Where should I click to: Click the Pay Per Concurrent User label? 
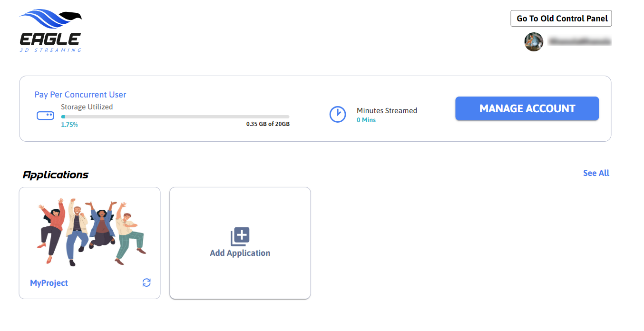[80, 95]
